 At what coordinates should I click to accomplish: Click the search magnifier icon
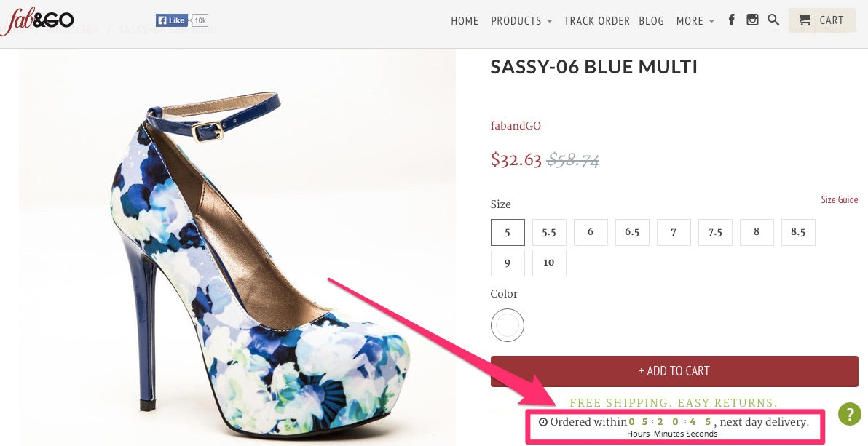coord(773,20)
